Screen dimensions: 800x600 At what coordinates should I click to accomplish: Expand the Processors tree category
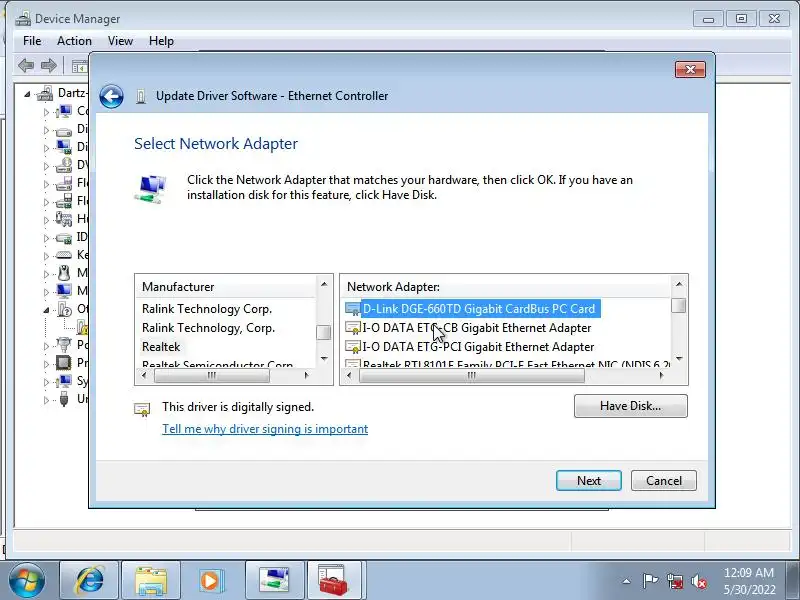46,364
